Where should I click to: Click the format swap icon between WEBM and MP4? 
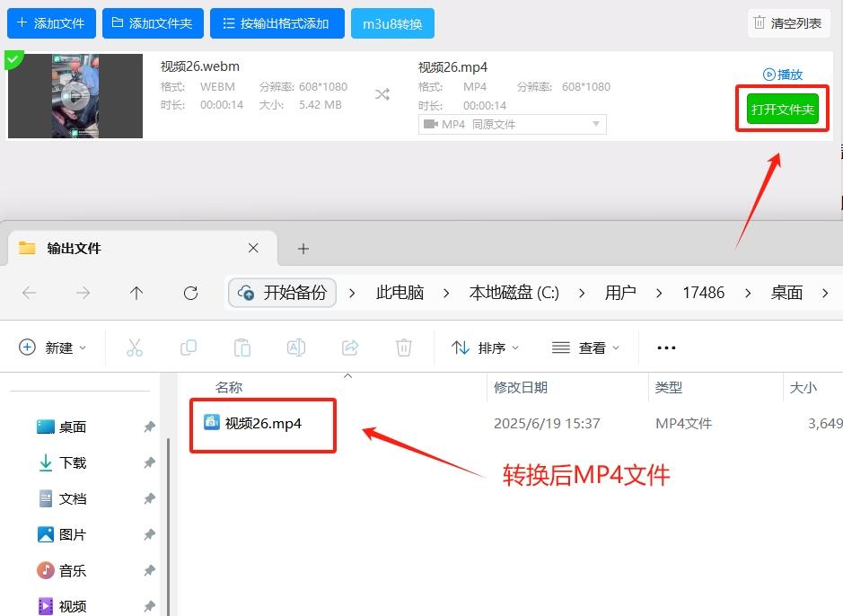382,93
